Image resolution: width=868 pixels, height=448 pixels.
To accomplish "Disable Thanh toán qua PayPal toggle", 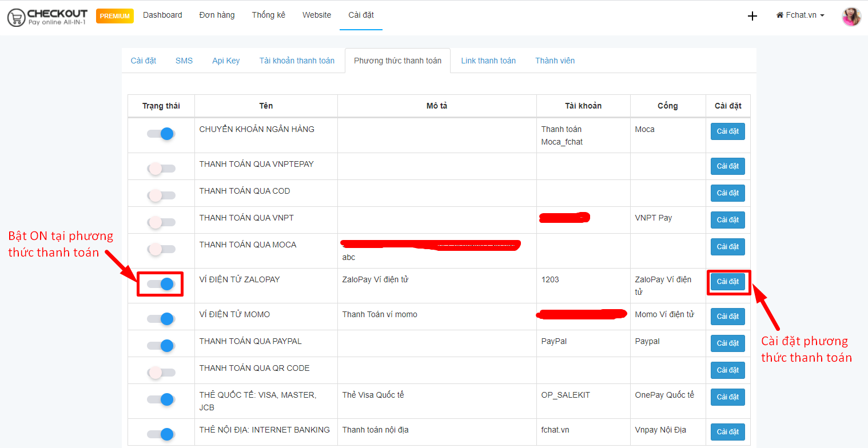I will tap(161, 346).
